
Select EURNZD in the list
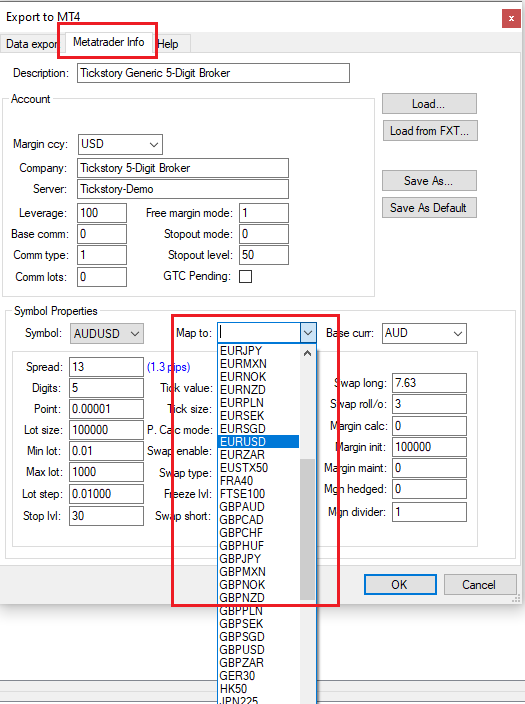[259, 390]
